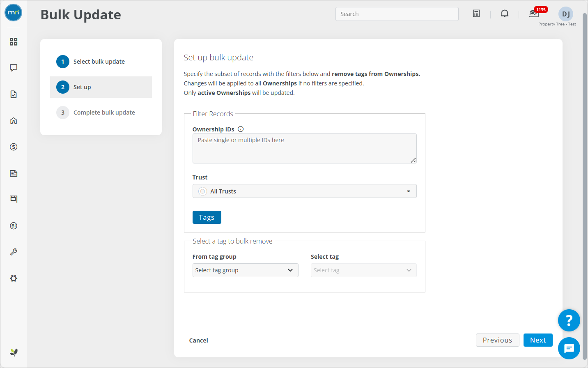Click the Next button
This screenshot has width=588, height=368.
(x=538, y=340)
